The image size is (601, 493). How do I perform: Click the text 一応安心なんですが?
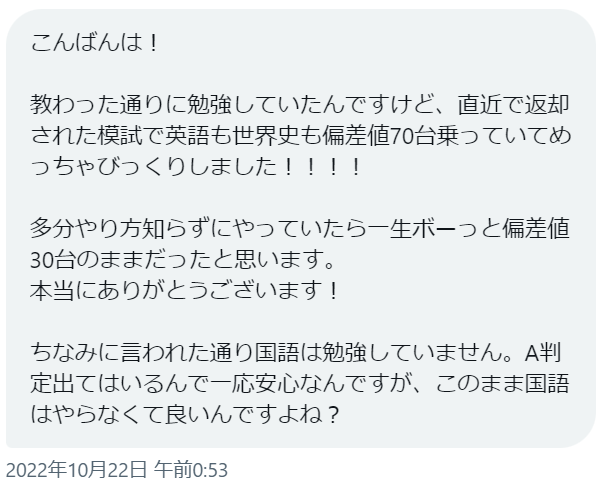[x=310, y=384]
